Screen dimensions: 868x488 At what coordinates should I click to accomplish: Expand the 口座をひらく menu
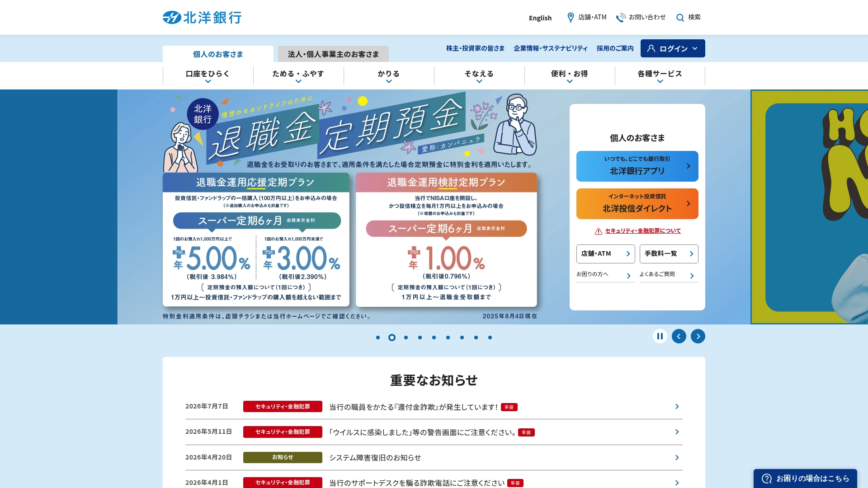tap(208, 75)
